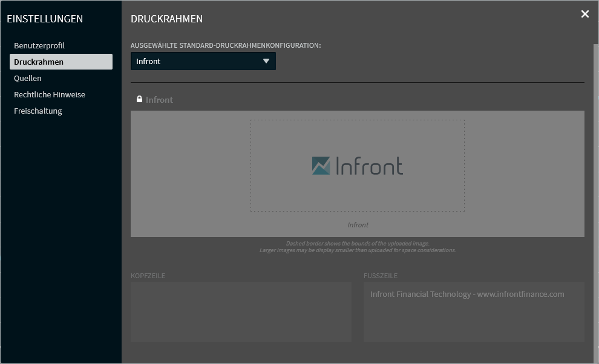Click inside the Kopfzeile text box
The width and height of the screenshot is (599, 364).
click(241, 311)
